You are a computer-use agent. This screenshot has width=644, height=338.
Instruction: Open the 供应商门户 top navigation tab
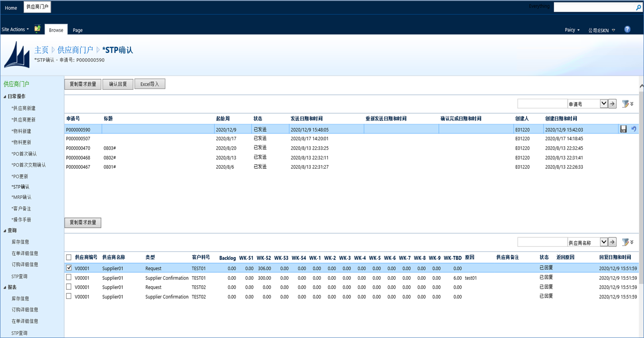click(x=37, y=7)
